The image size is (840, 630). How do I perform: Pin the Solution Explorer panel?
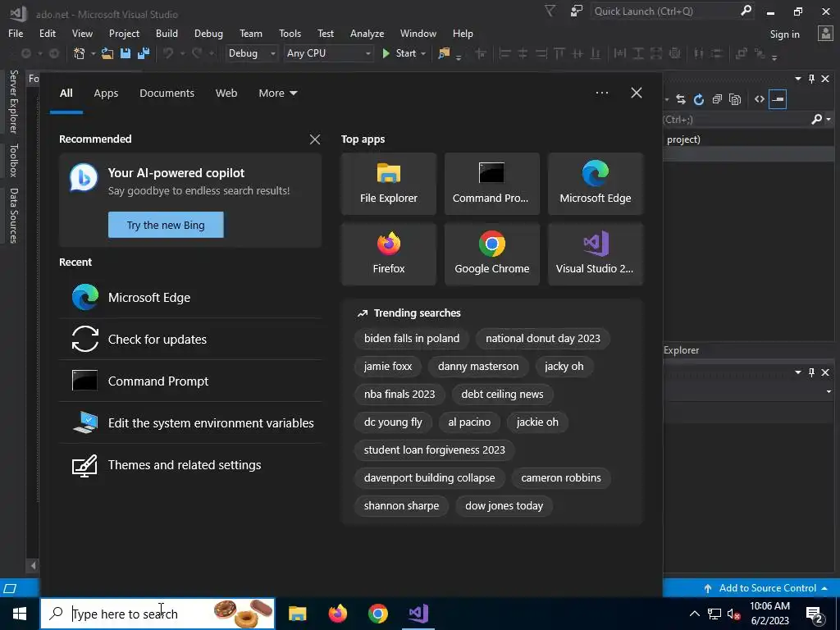(x=811, y=79)
